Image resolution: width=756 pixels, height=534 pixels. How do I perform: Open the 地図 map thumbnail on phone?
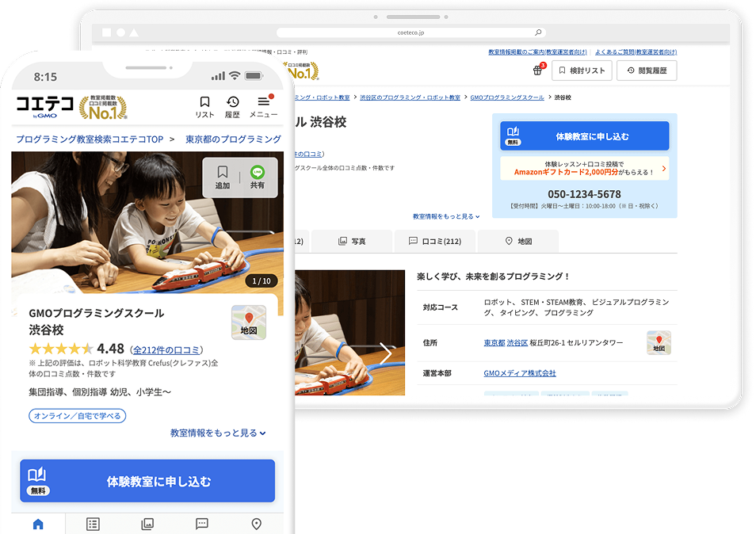249,322
